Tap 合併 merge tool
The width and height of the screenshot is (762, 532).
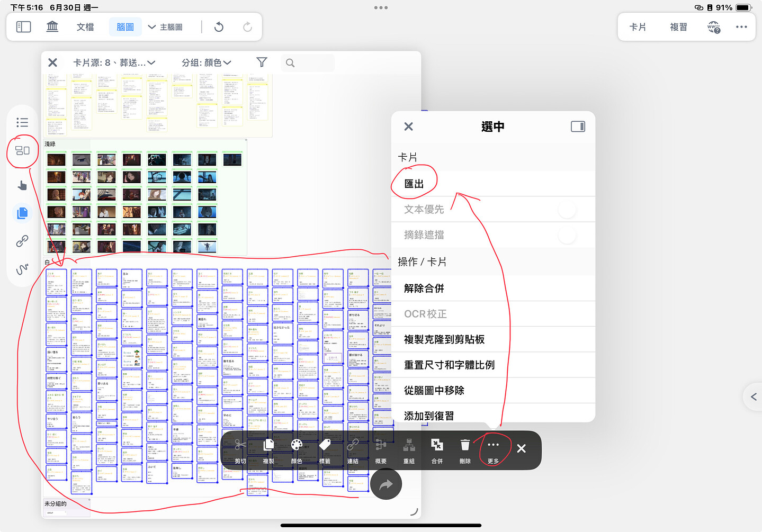437,450
